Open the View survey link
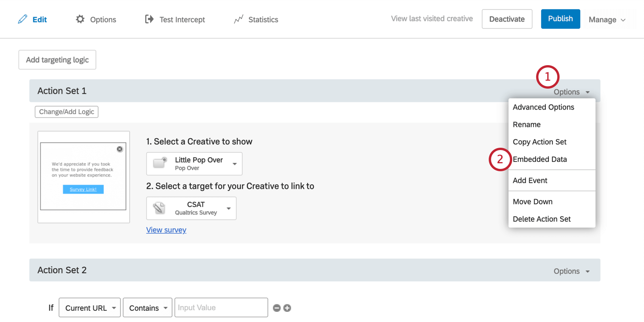 (x=166, y=230)
